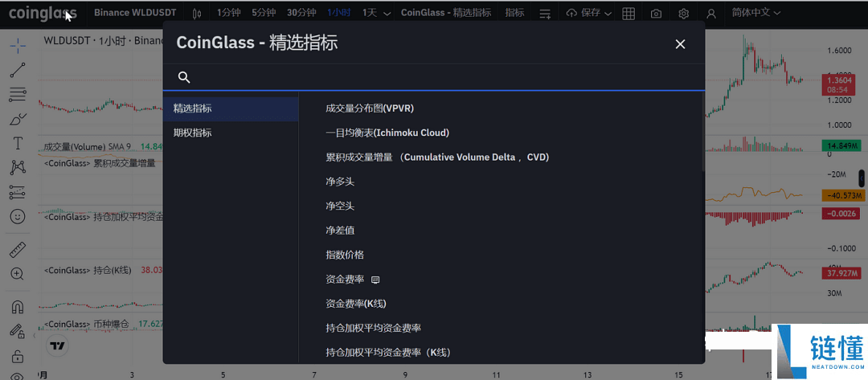
Task: Add the 资金费率(K线) indicator
Action: [356, 304]
